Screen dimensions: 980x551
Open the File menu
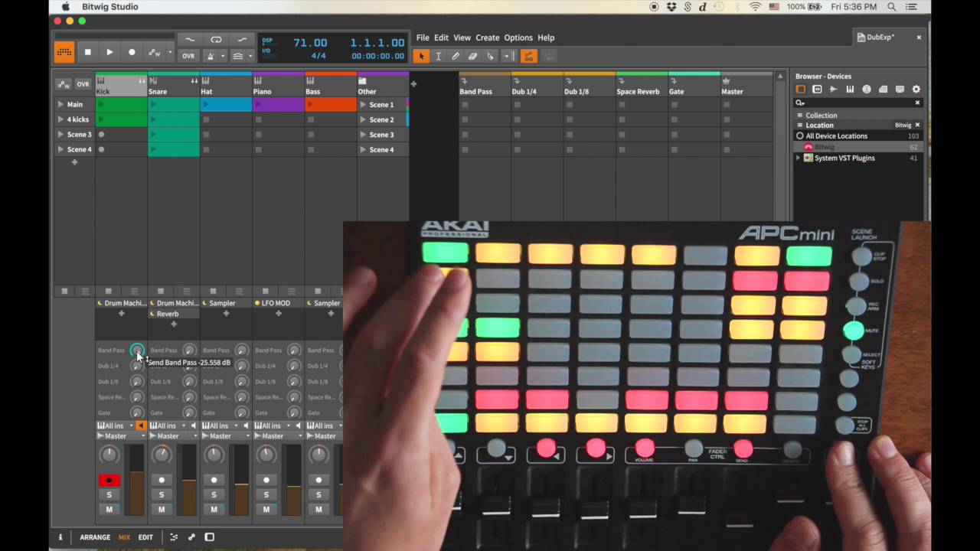pos(423,37)
